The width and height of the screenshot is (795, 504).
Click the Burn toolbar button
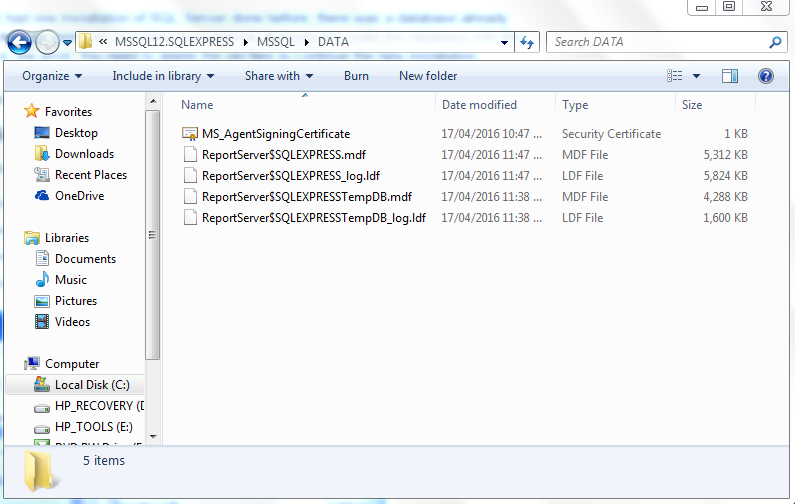point(356,76)
